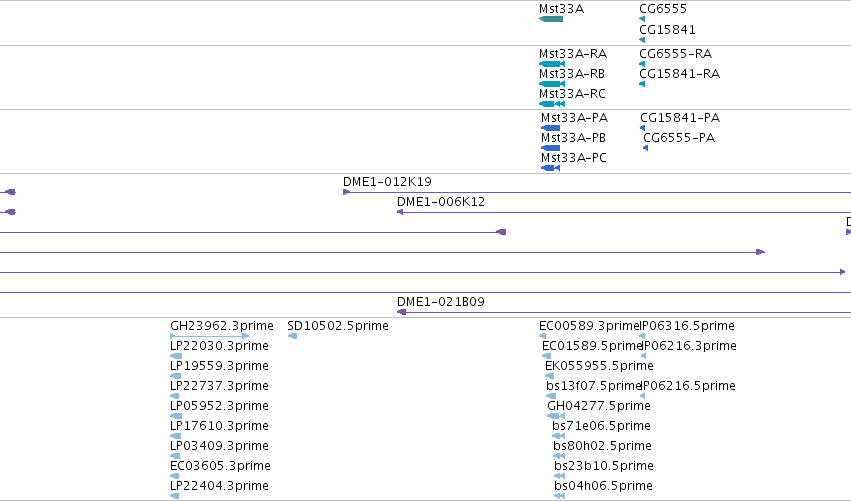Click the bs23b10.5prime EST label
The height and width of the screenshot is (501, 851).
click(x=604, y=466)
